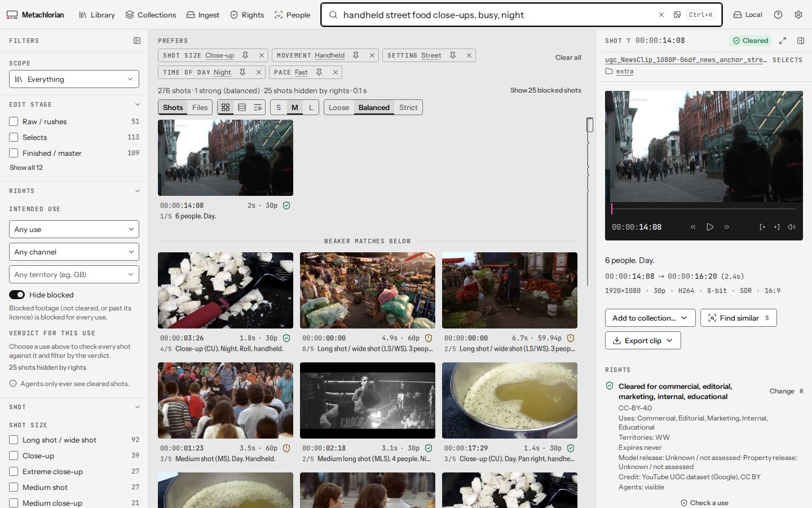Collapse the shot detail side panel

tap(801, 41)
